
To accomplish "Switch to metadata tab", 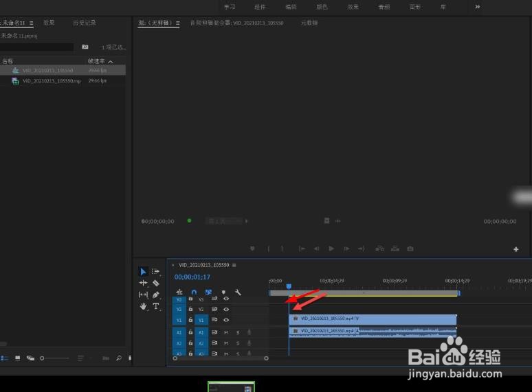I will pyautogui.click(x=309, y=23).
